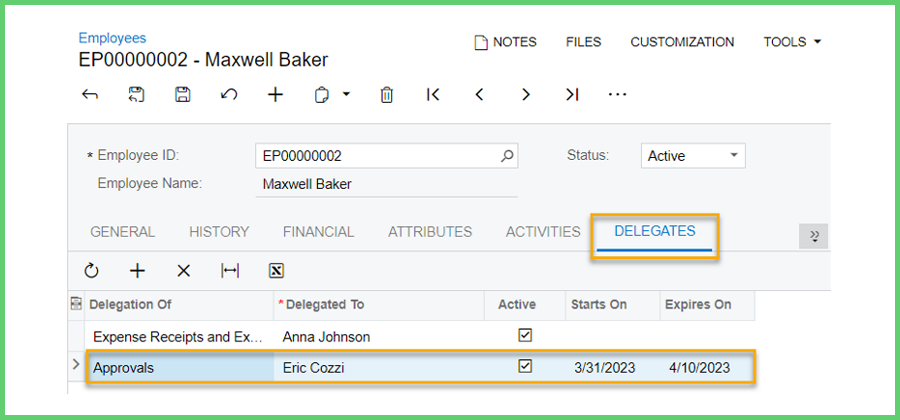900x420 pixels.
Task: Fit delegate grid columns to width
Action: tap(230, 271)
